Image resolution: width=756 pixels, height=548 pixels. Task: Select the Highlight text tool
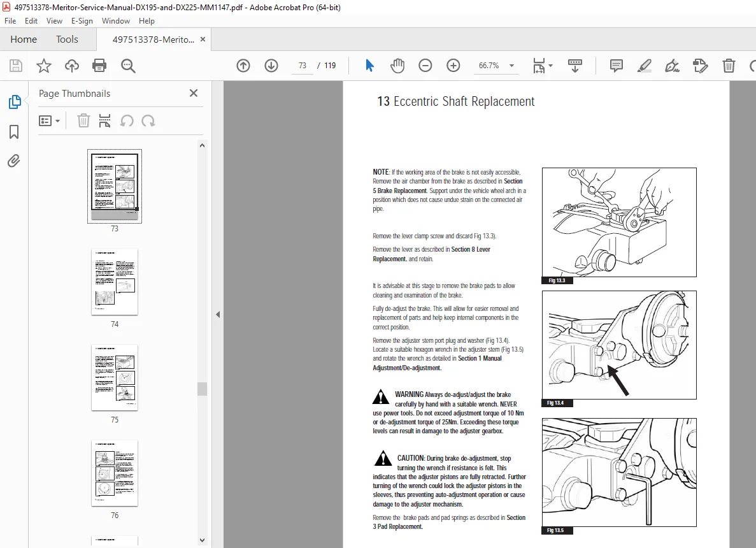pos(644,66)
